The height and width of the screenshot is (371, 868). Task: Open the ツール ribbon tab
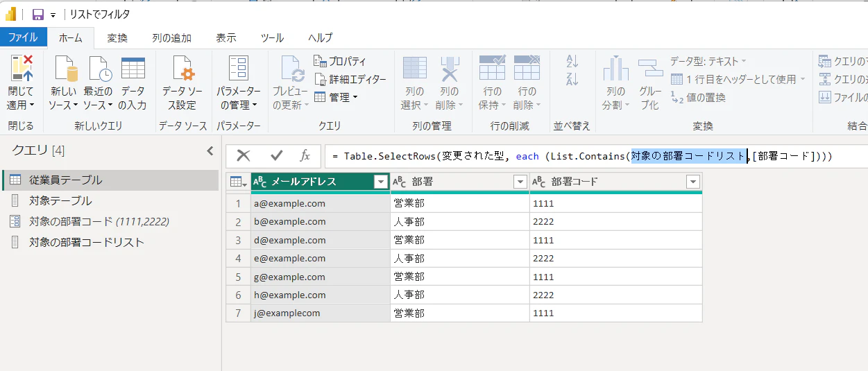coord(272,37)
